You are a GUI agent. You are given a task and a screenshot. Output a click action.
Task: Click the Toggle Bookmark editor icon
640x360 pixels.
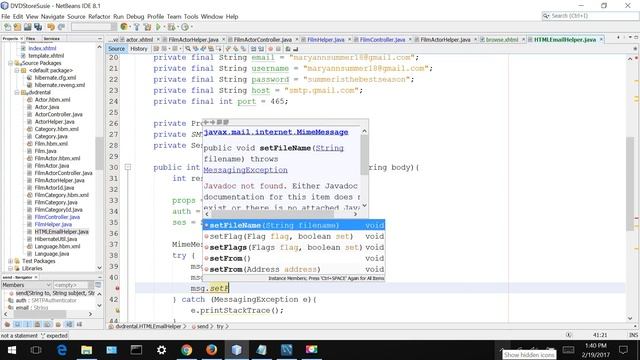[x=243, y=49]
